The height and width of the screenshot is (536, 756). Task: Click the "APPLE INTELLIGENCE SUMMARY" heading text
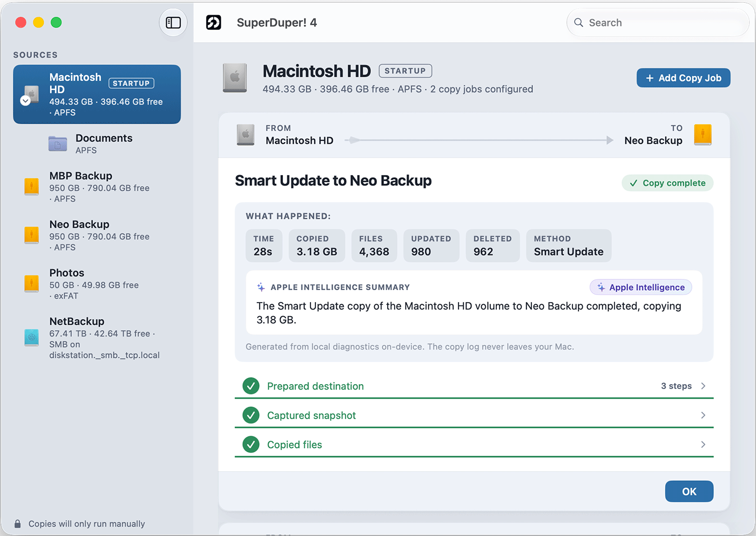(x=340, y=287)
